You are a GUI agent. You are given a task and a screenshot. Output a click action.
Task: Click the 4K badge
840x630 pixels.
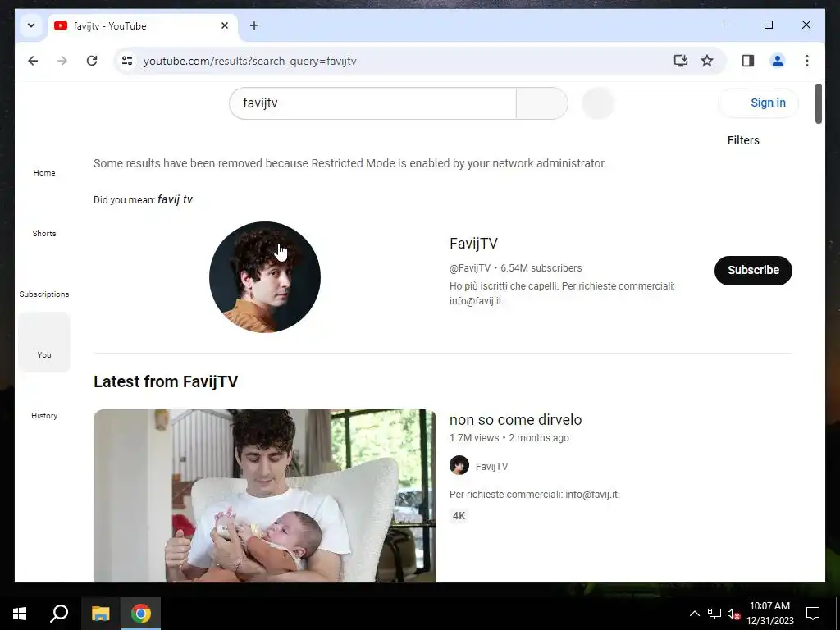click(x=459, y=516)
